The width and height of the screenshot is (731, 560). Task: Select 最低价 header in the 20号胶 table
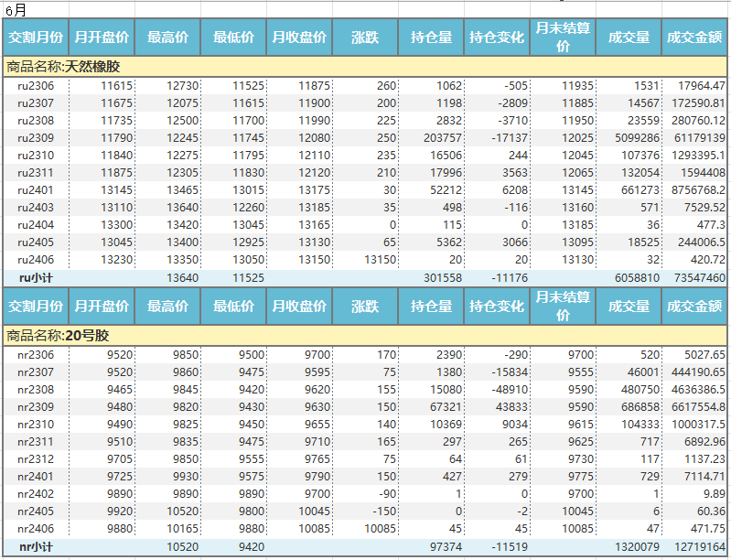pyautogui.click(x=233, y=307)
